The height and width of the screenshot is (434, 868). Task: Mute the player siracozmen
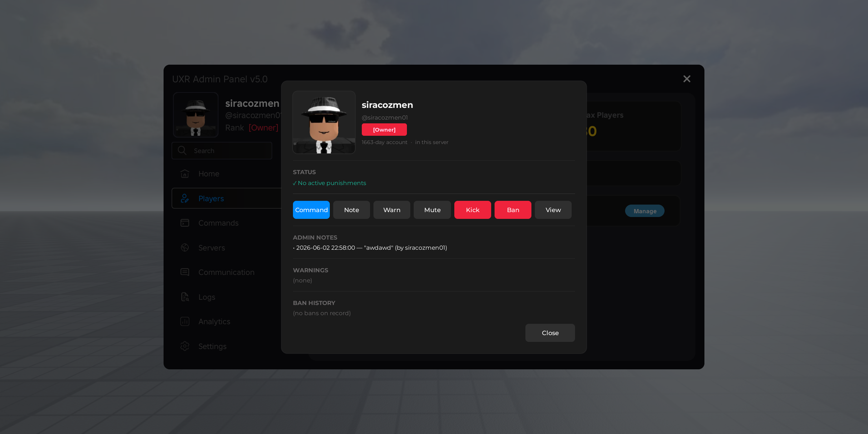(x=432, y=210)
